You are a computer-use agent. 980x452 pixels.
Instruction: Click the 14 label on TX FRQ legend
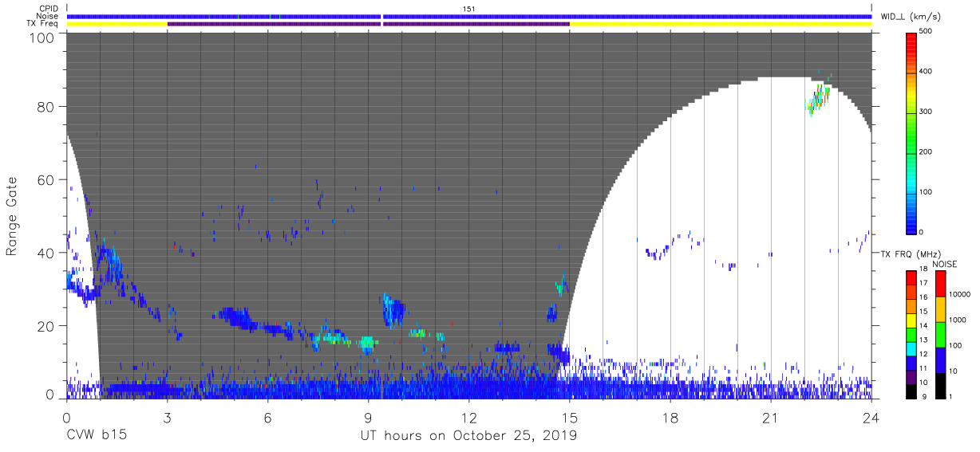tap(924, 327)
